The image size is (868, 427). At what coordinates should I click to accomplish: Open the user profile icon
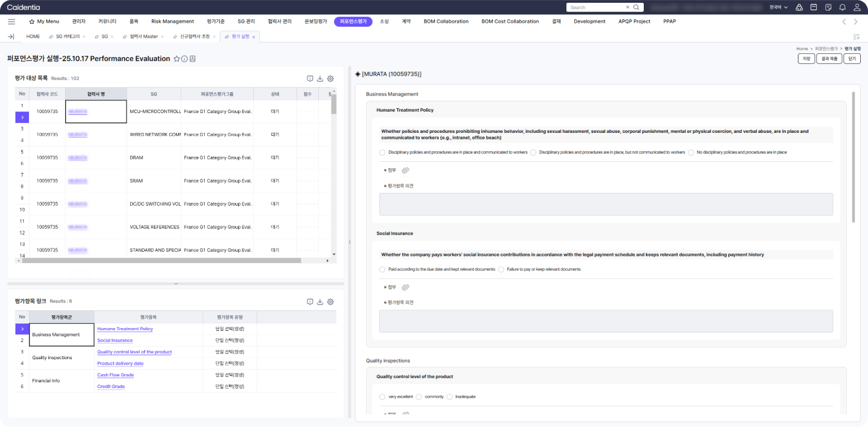(x=856, y=7)
